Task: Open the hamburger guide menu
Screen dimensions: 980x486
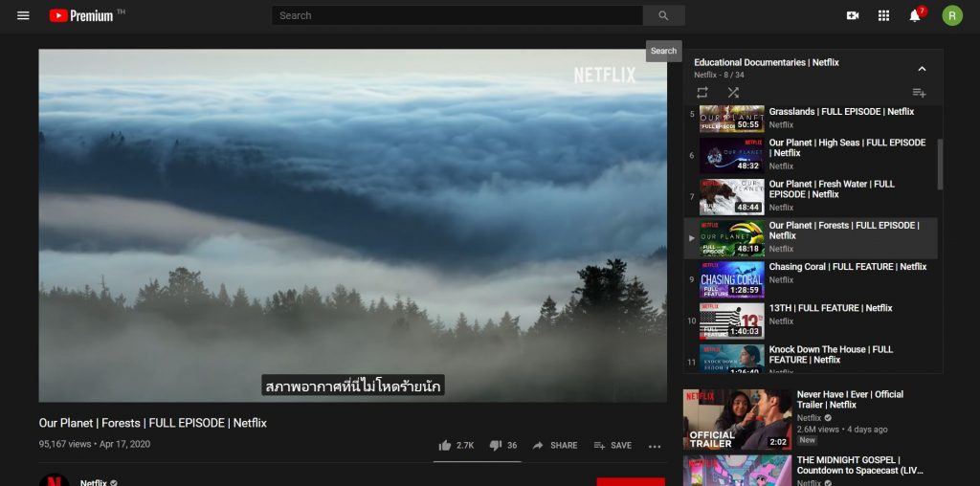Action: (23, 15)
